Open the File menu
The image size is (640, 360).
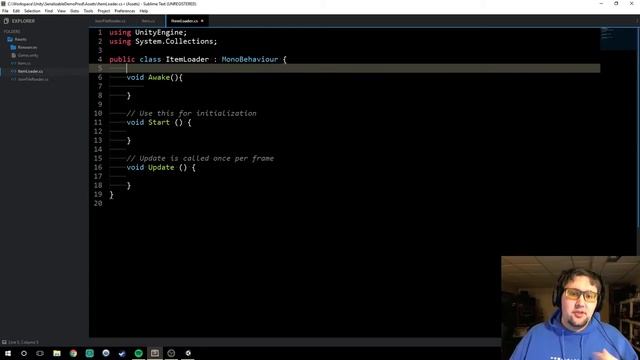[5, 11]
